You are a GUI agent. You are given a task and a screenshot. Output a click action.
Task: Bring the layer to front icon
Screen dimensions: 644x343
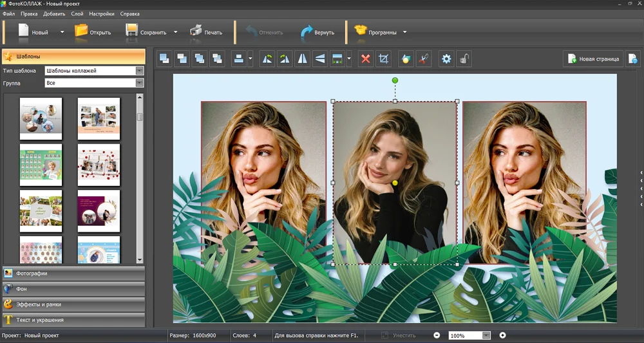point(164,59)
